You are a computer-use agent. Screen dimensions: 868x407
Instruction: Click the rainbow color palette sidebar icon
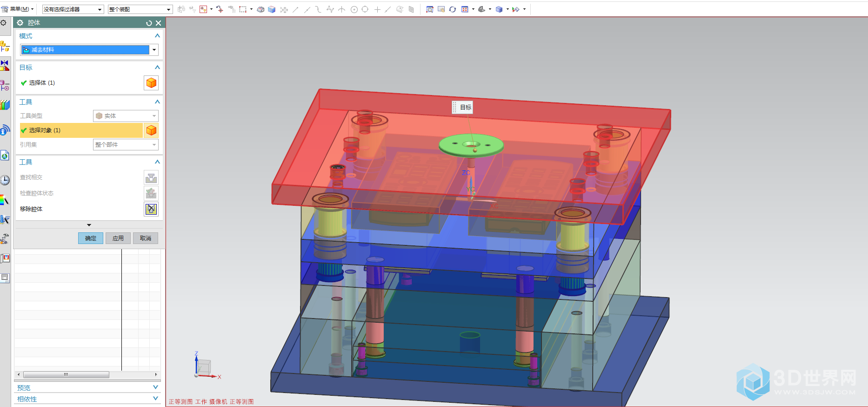click(5, 200)
